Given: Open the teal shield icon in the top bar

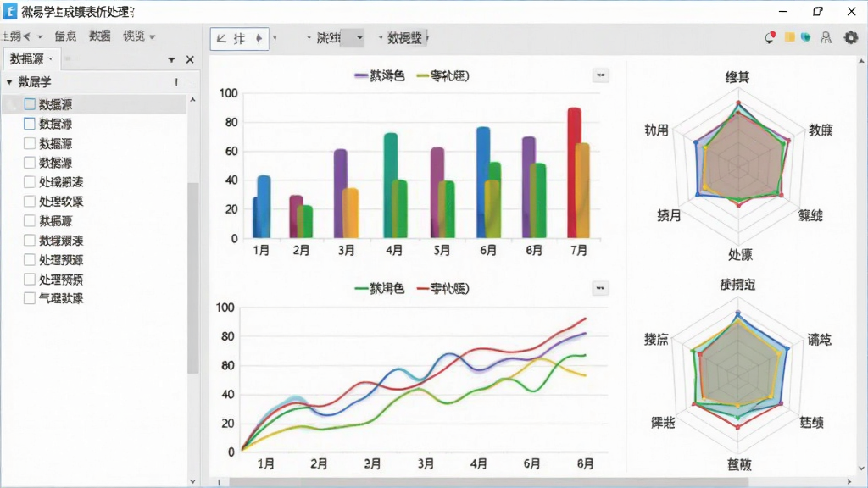Looking at the screenshot, I should pyautogui.click(x=806, y=37).
